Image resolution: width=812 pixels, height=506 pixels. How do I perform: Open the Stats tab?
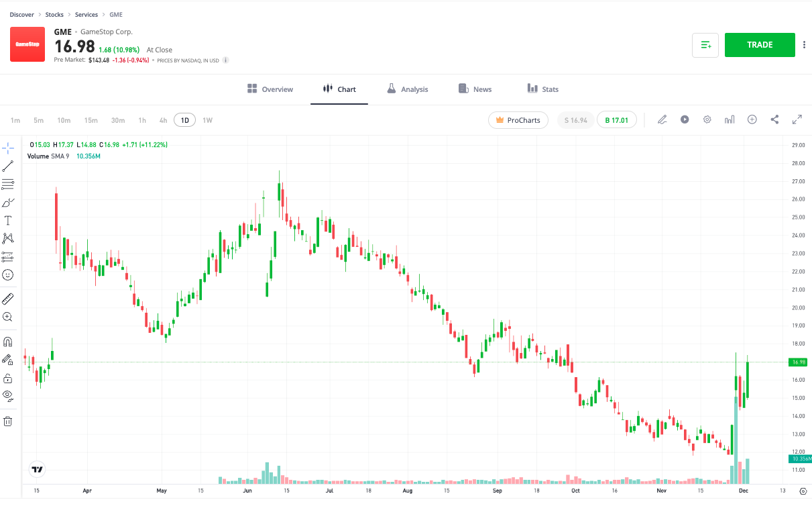542,89
